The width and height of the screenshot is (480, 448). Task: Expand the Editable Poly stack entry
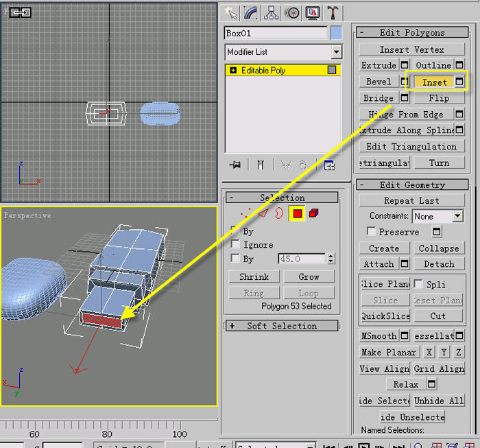coord(233,71)
